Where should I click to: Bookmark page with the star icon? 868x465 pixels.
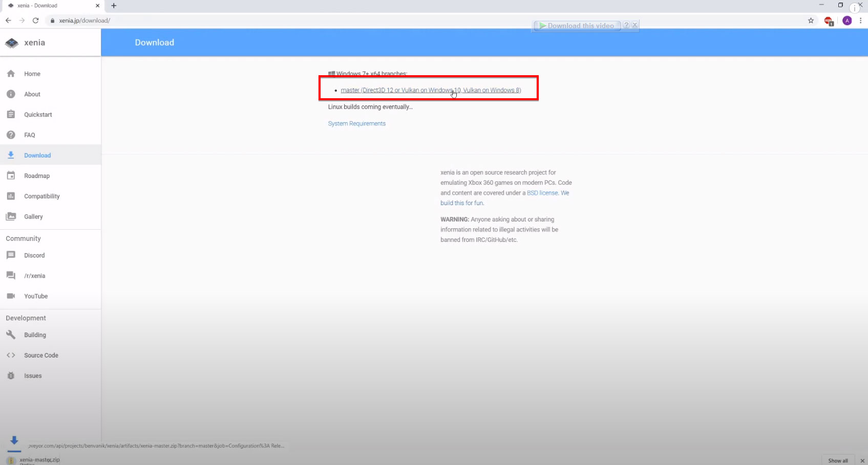811,20
